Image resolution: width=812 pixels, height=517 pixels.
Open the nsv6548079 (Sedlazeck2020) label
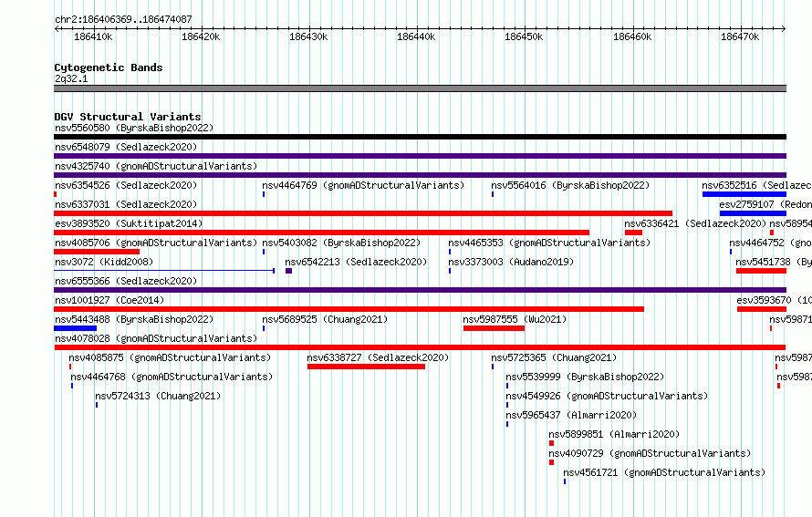tap(126, 147)
